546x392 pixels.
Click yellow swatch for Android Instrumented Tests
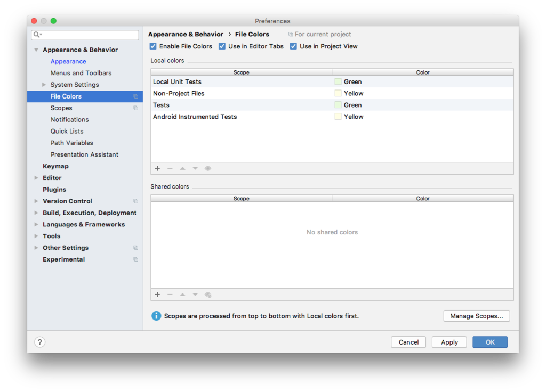[x=338, y=117]
